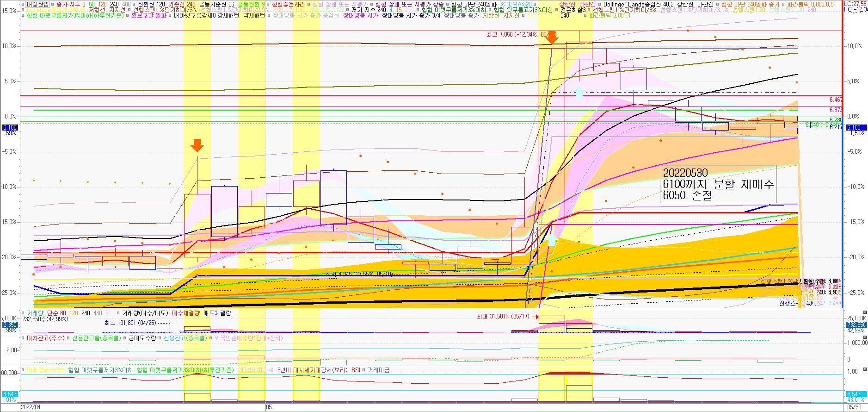
Task: Toggle the square marker before 거래량 indicator
Action: coord(23,313)
